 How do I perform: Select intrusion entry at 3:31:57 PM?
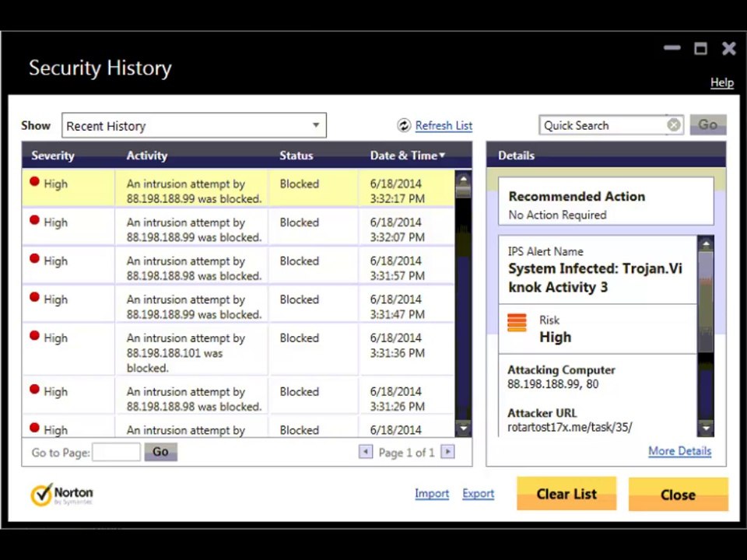[x=238, y=266]
